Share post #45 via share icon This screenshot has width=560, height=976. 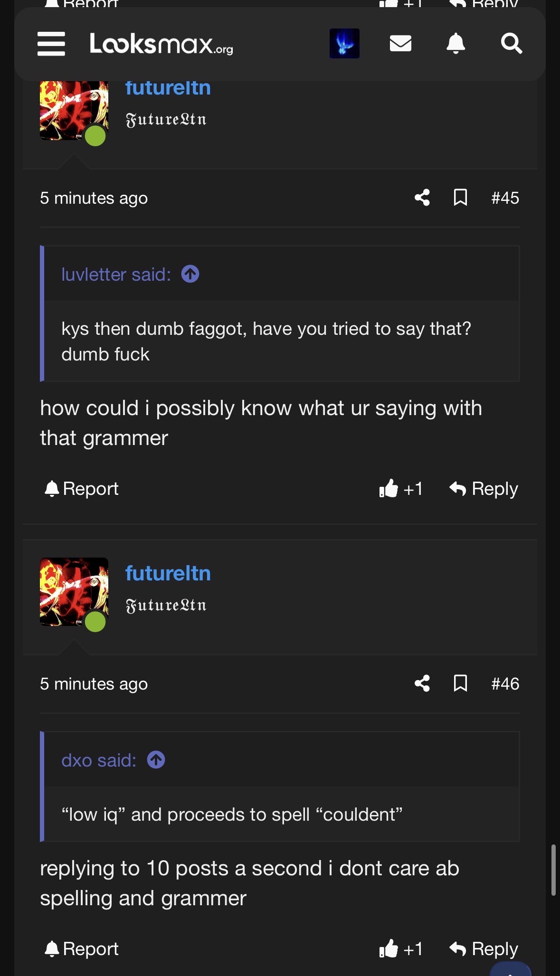click(422, 198)
